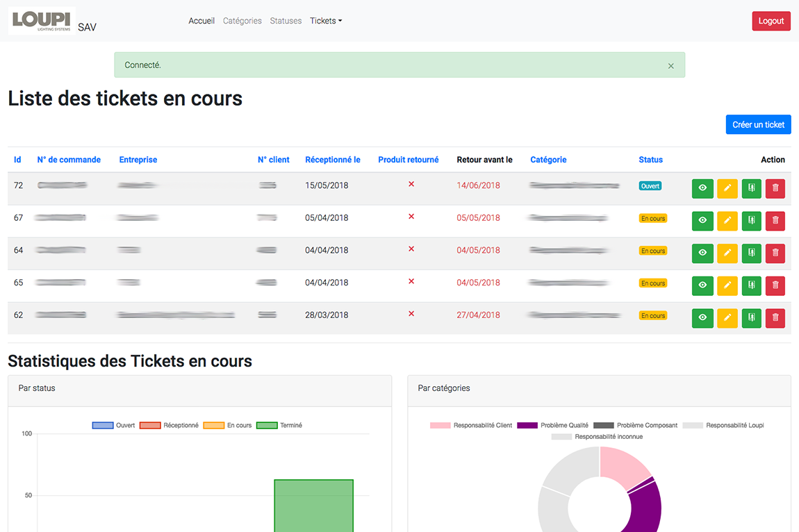
Task: Delete ticket 62 using the red trash icon
Action: point(775,317)
